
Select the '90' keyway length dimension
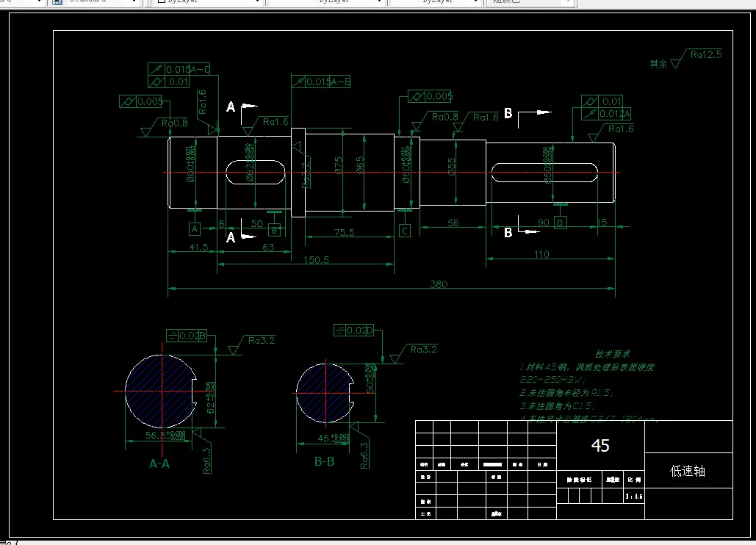(x=544, y=223)
